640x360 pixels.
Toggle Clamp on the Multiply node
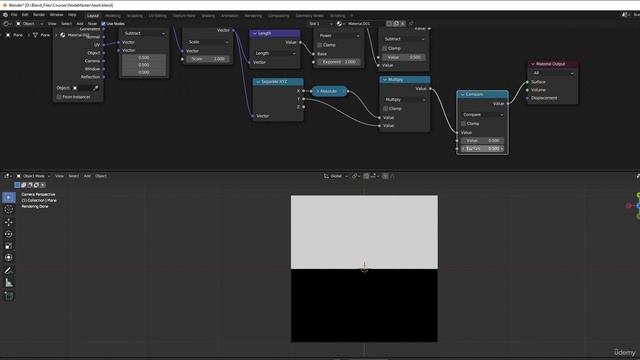386,109
